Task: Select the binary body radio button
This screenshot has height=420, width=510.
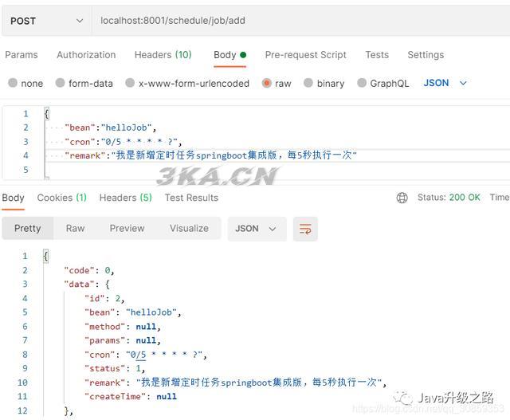Action: pos(308,83)
